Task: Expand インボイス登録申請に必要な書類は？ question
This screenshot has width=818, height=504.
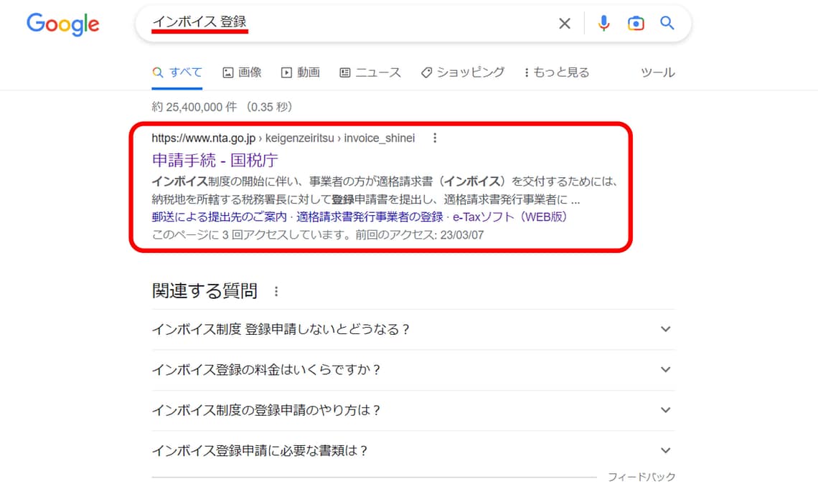Action: tap(413, 451)
